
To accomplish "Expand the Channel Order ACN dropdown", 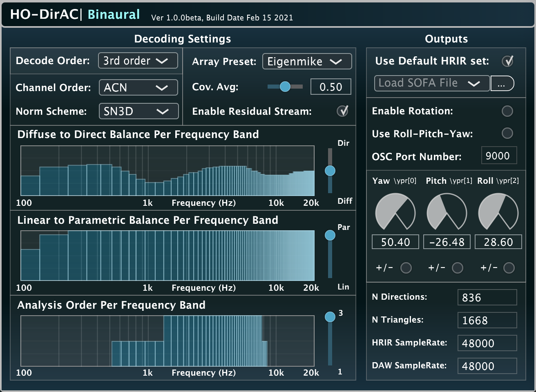I will tap(138, 87).
